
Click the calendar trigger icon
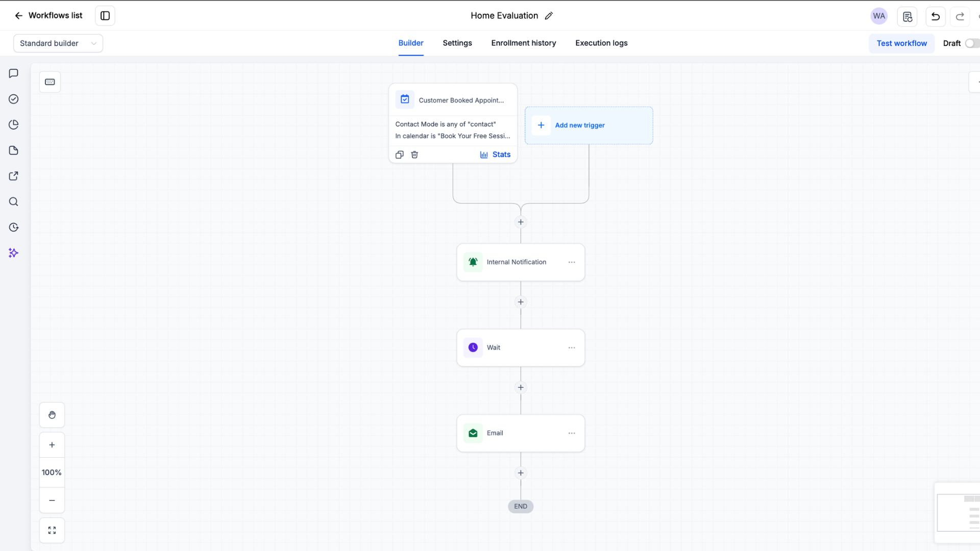tap(405, 99)
